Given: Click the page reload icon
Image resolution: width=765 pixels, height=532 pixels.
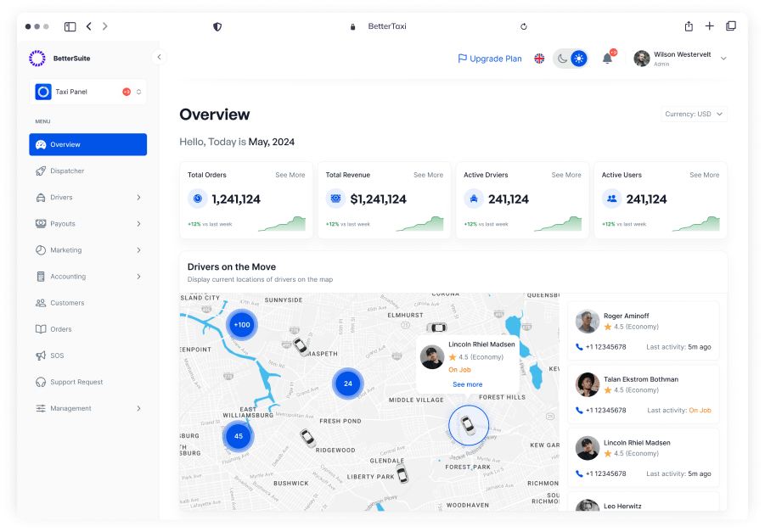Looking at the screenshot, I should [x=524, y=26].
